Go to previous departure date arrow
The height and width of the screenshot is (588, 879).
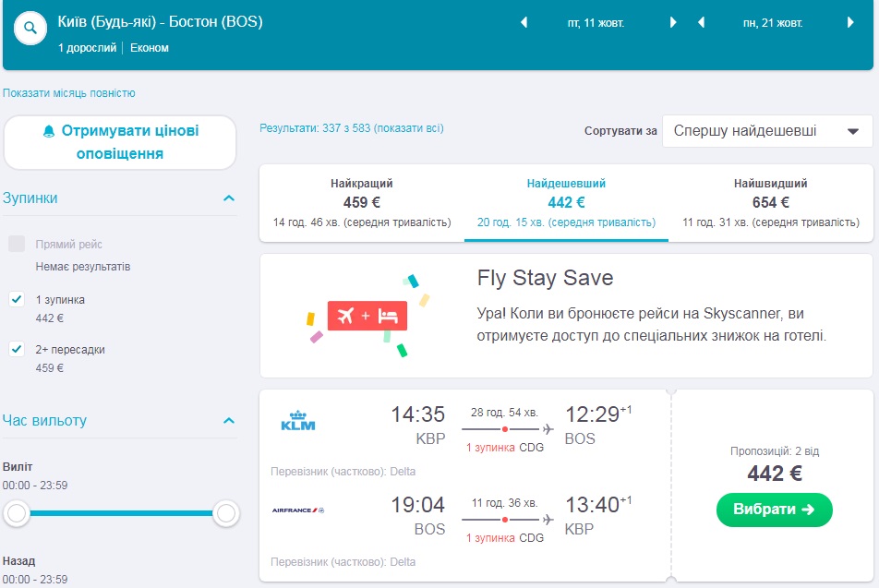click(524, 23)
